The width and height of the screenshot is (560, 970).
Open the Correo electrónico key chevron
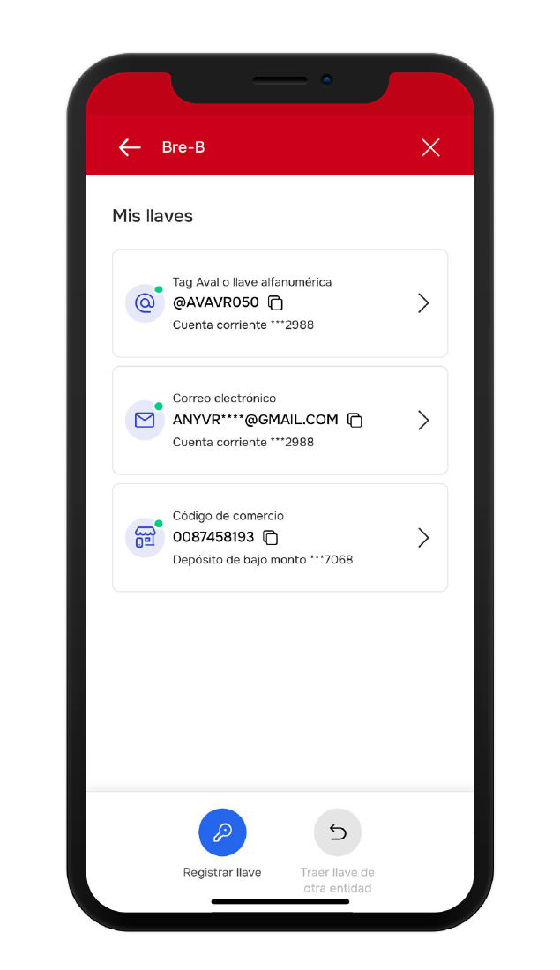tap(423, 421)
